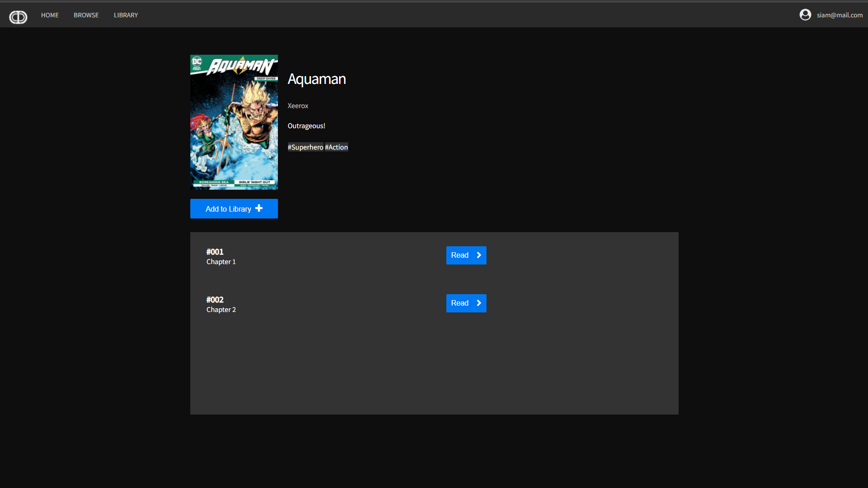Read Chapter 1 of Aquaman
This screenshot has height=488, width=868.
coord(465,255)
